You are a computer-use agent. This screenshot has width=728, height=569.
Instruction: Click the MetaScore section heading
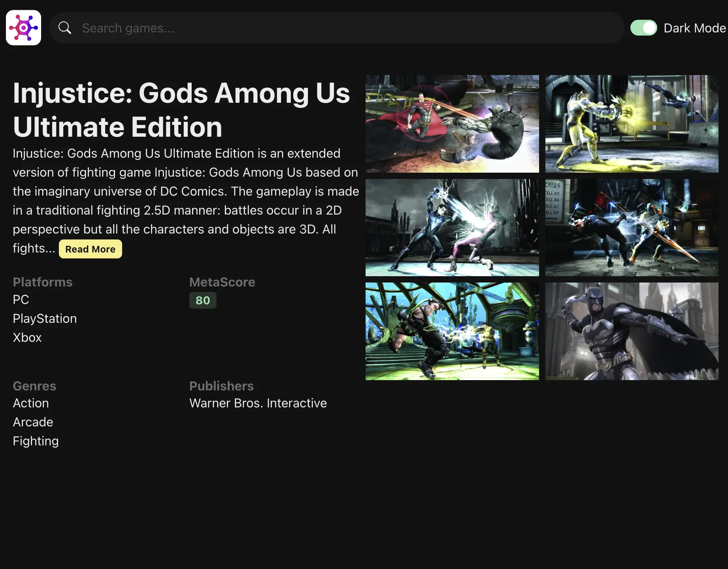click(222, 282)
